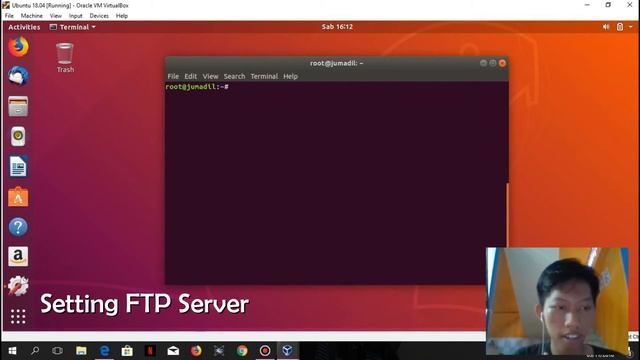Open the system settings tools icon
640x360 pixels.
pos(18,286)
